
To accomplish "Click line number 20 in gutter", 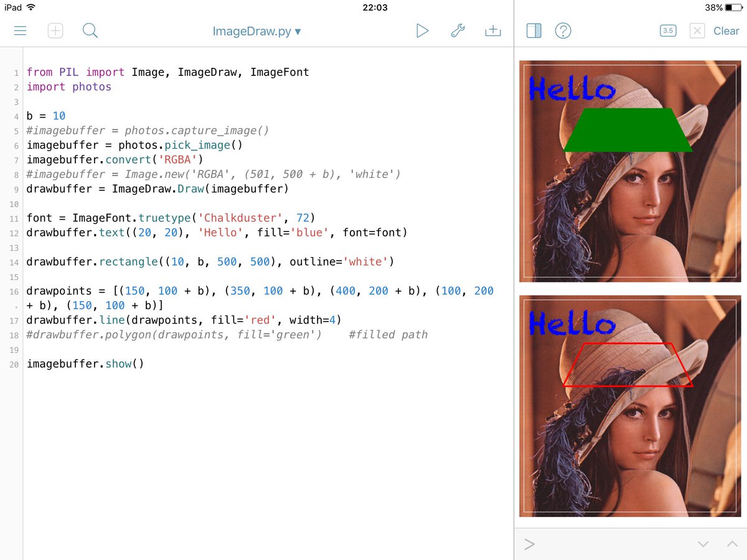I will click(x=15, y=365).
